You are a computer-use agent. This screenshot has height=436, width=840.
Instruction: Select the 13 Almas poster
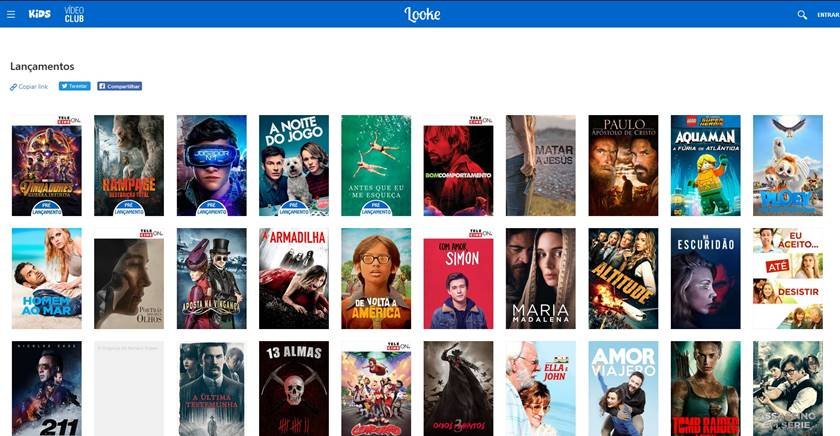294,389
